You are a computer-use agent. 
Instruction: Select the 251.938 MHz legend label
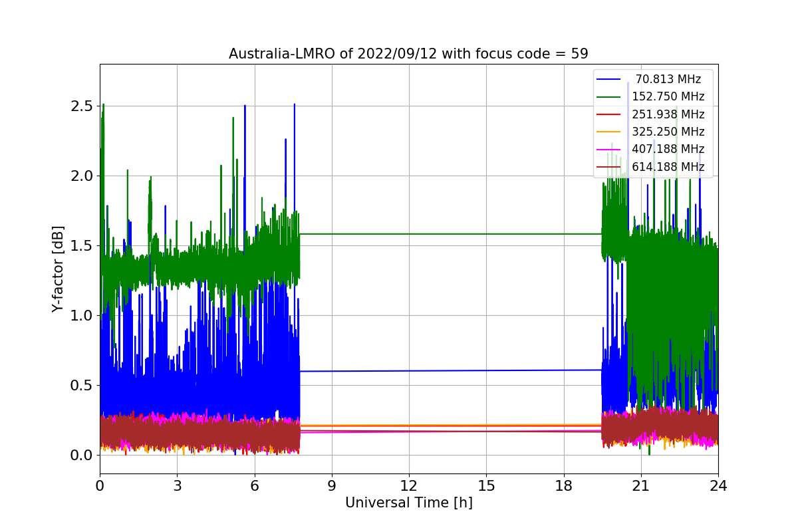coord(668,114)
